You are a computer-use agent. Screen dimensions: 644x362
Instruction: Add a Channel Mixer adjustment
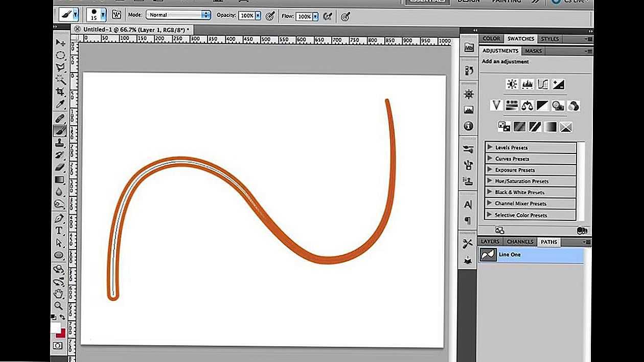click(573, 105)
